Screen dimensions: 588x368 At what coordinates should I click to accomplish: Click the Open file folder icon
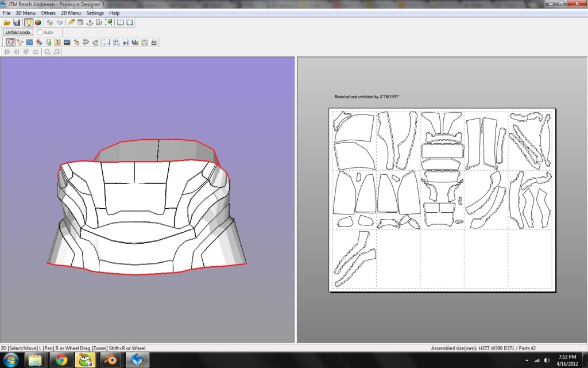[7, 22]
